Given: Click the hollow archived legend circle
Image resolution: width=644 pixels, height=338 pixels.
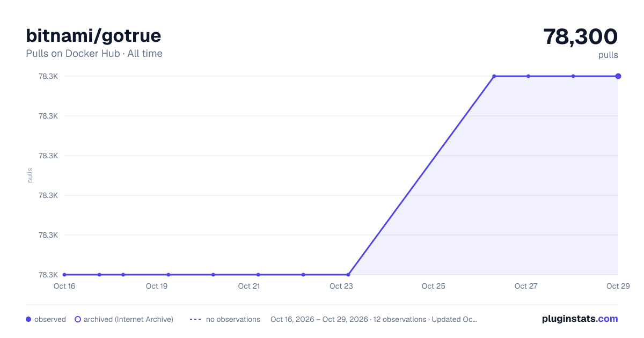Looking at the screenshot, I should pyautogui.click(x=78, y=319).
